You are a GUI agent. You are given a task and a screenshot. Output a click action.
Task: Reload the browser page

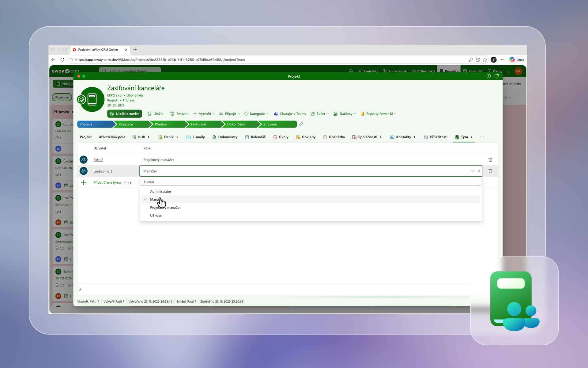[x=62, y=60]
